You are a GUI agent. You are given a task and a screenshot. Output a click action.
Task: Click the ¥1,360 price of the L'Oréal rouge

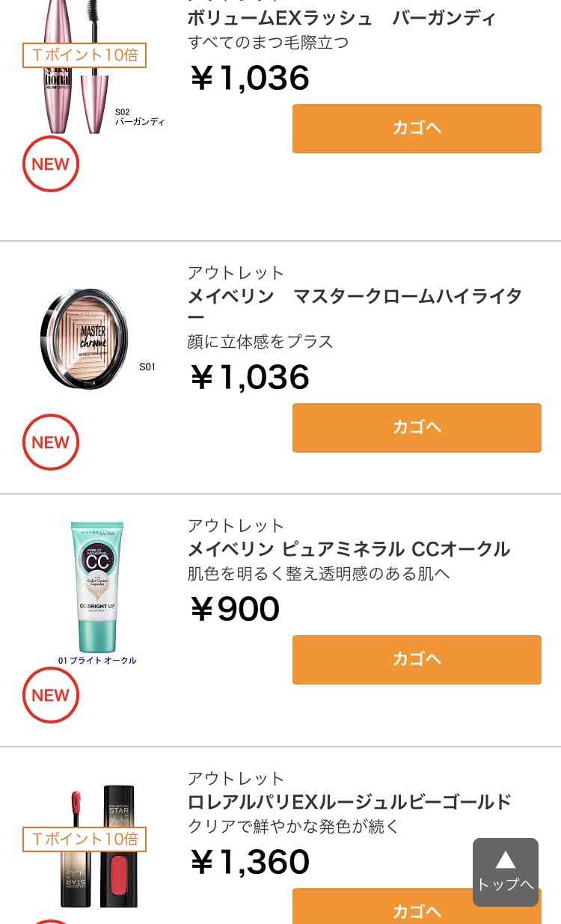tap(249, 862)
